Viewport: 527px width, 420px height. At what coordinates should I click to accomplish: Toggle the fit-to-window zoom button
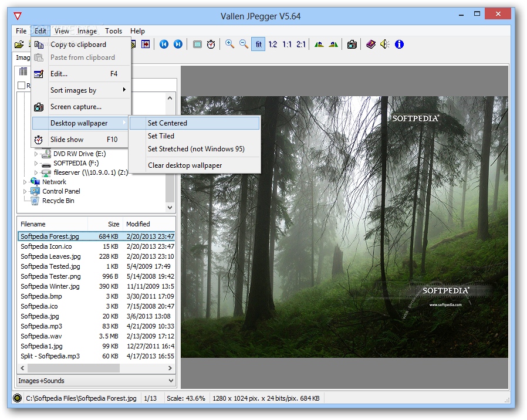point(258,45)
